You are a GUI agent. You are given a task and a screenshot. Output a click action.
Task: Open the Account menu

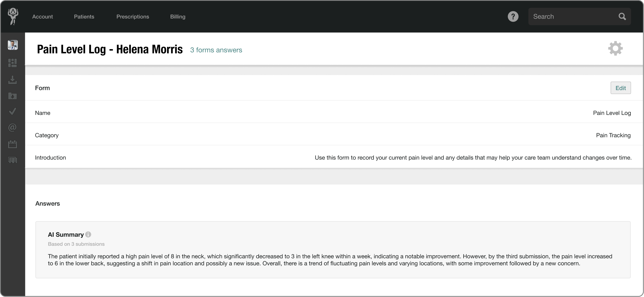click(42, 17)
